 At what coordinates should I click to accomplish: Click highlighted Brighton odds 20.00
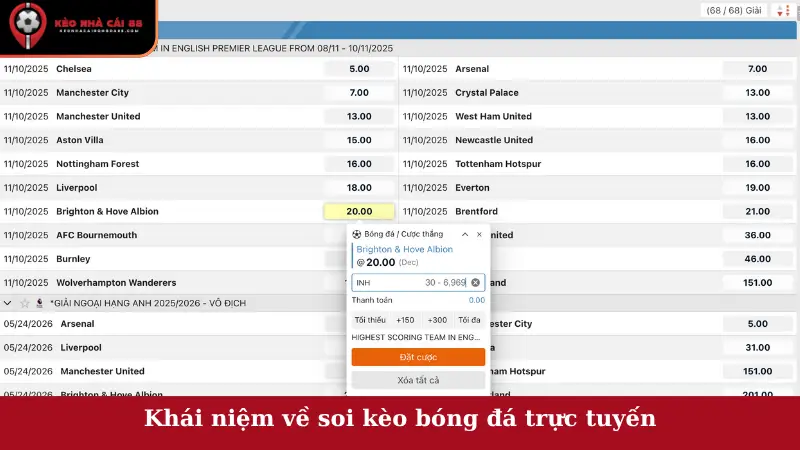[359, 211]
